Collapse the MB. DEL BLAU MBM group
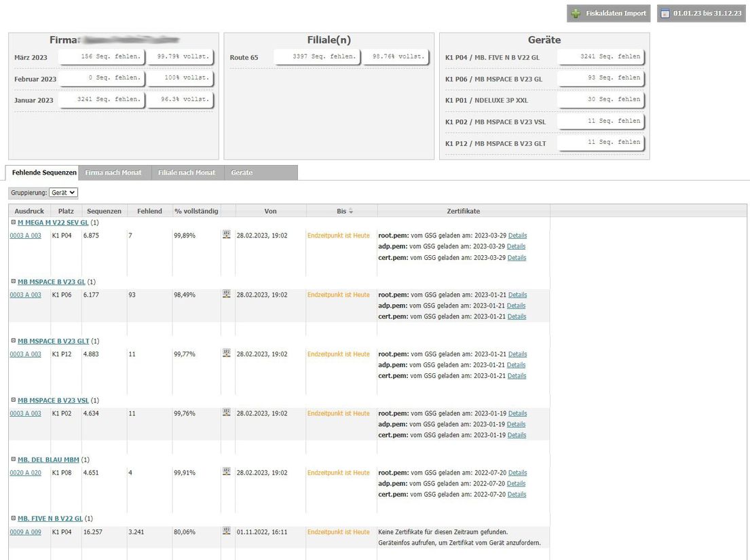Image resolution: width=750 pixels, height=560 pixels. coord(14,460)
